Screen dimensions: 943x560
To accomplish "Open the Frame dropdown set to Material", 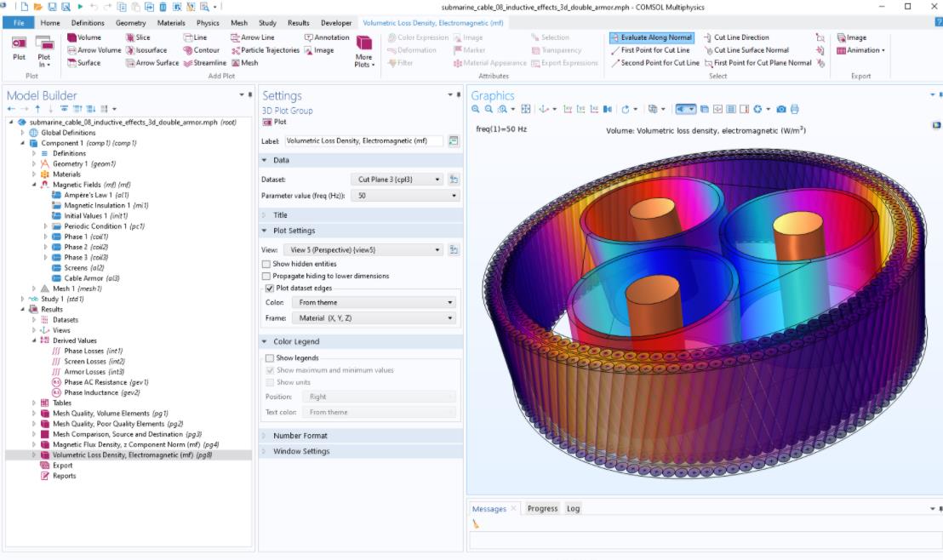I will click(374, 318).
